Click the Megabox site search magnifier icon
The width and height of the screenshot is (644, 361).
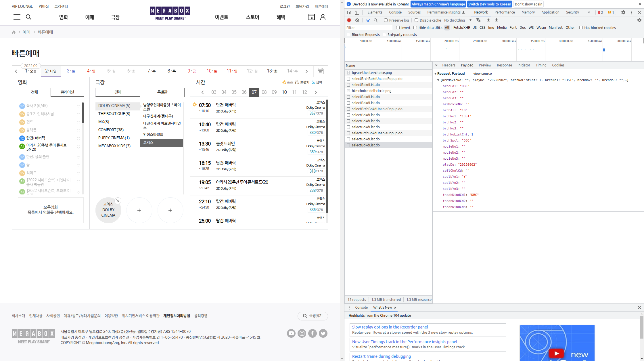point(28,17)
